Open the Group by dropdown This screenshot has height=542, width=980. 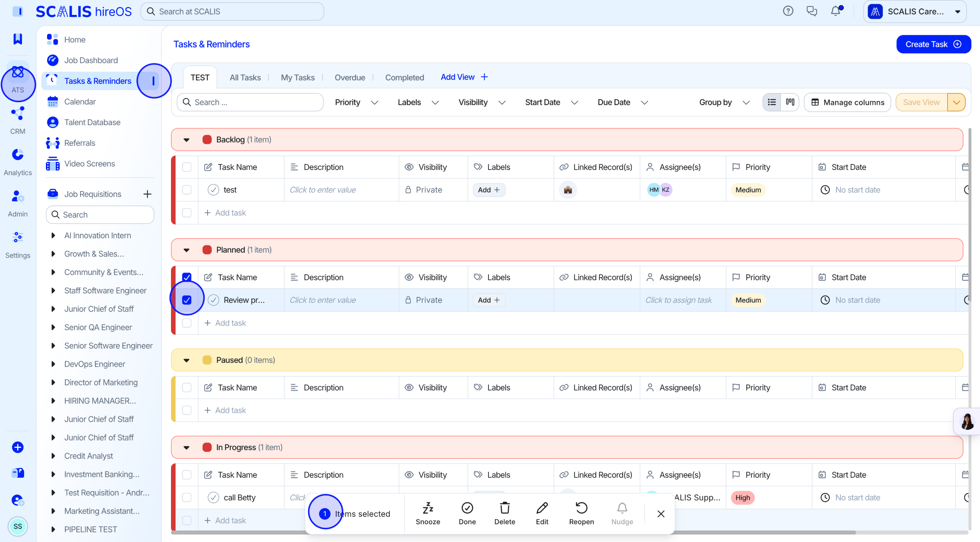[x=724, y=102]
